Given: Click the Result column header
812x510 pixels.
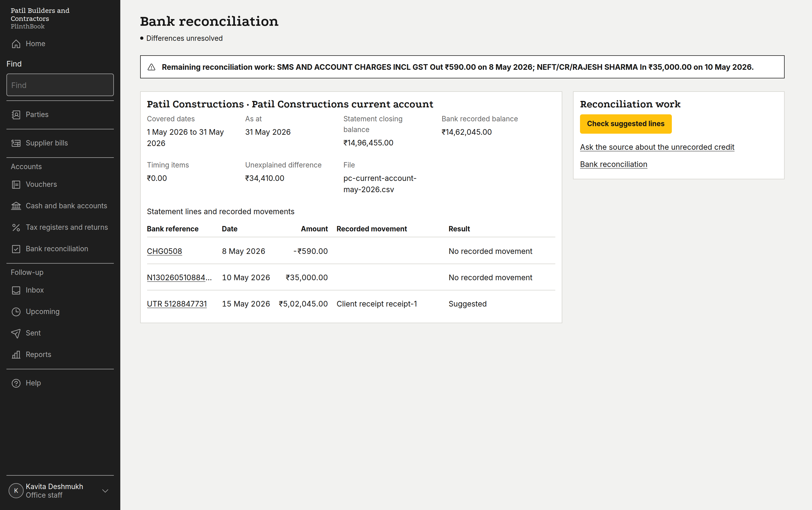Looking at the screenshot, I should [x=459, y=229].
